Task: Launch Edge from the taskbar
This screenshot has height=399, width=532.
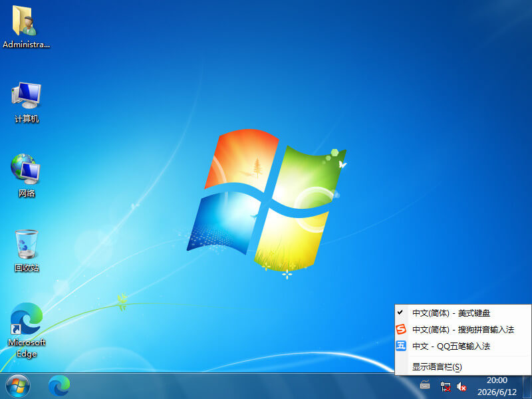Action: pyautogui.click(x=59, y=386)
